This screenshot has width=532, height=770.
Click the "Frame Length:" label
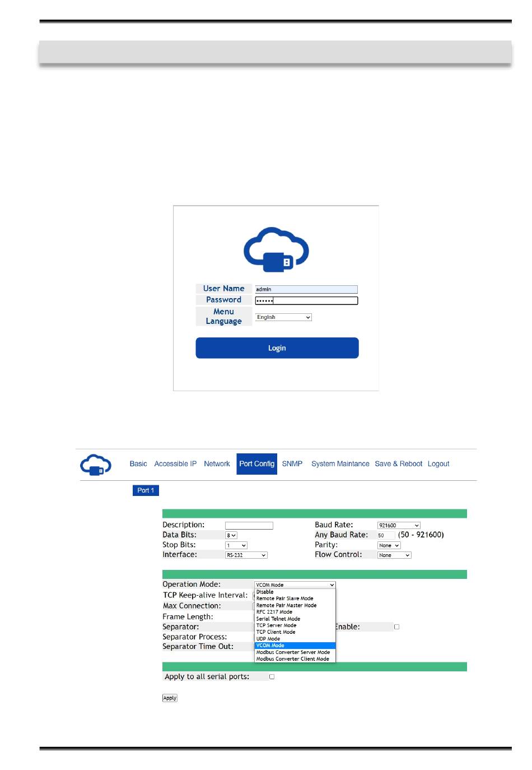coord(188,617)
